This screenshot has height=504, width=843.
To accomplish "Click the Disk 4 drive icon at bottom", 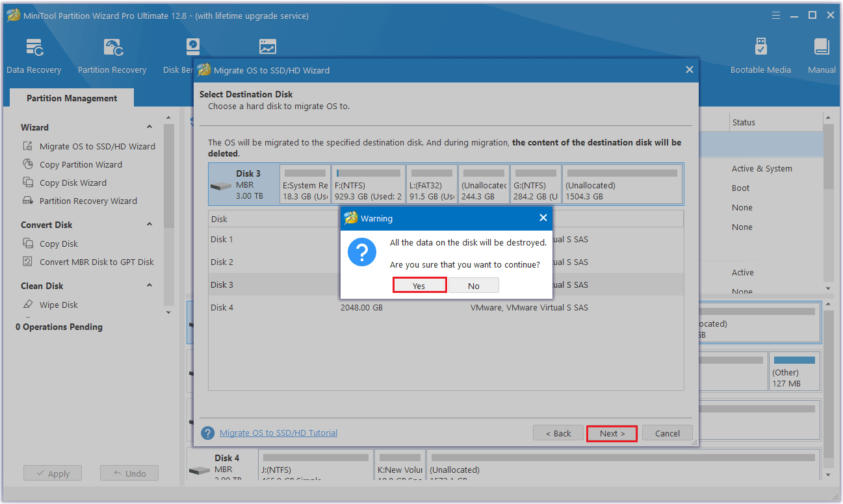I will click(200, 470).
